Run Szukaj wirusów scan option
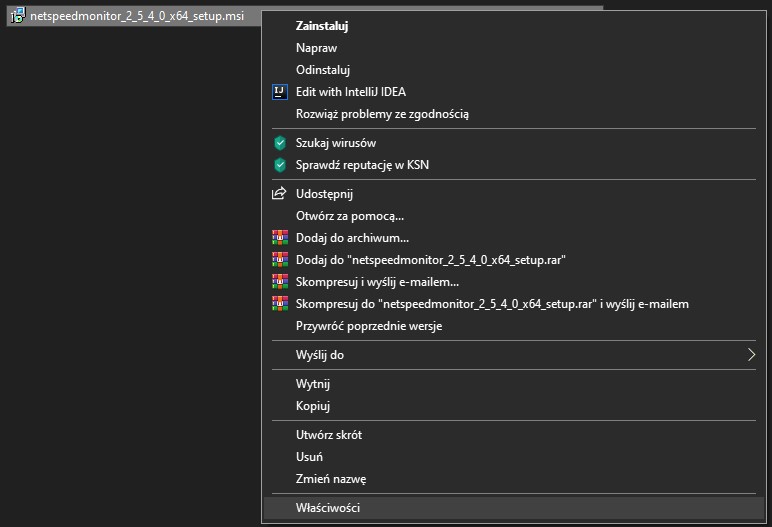 tap(514, 143)
